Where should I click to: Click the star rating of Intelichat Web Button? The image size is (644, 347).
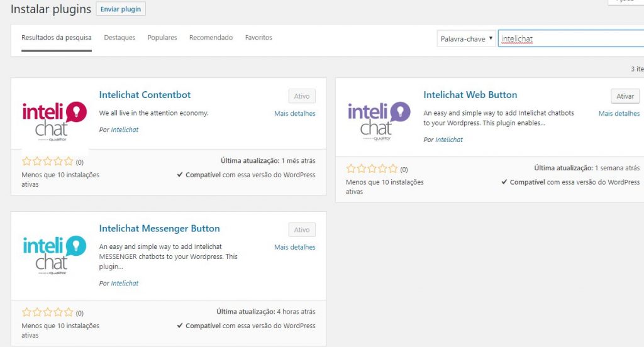(x=372, y=168)
